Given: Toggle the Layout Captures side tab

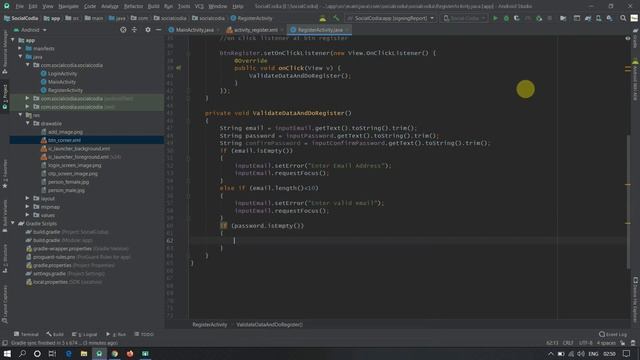Looking at the screenshot, I should (5, 304).
